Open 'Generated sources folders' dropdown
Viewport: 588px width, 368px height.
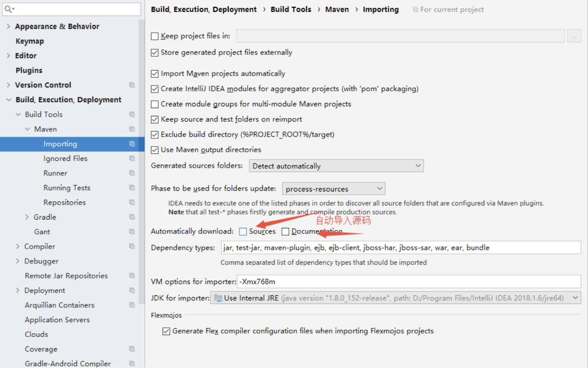pyautogui.click(x=336, y=166)
